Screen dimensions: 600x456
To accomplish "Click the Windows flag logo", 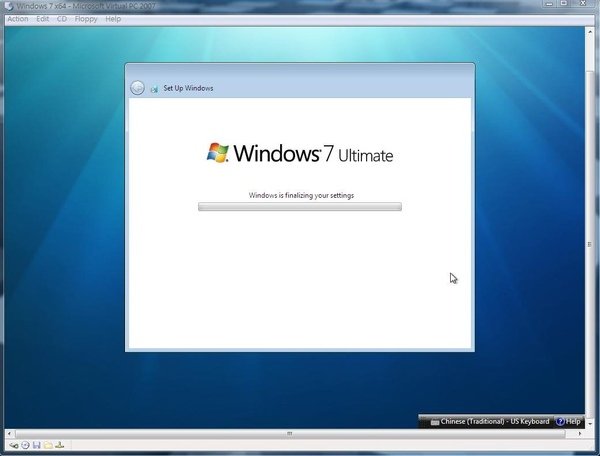I will point(218,152).
